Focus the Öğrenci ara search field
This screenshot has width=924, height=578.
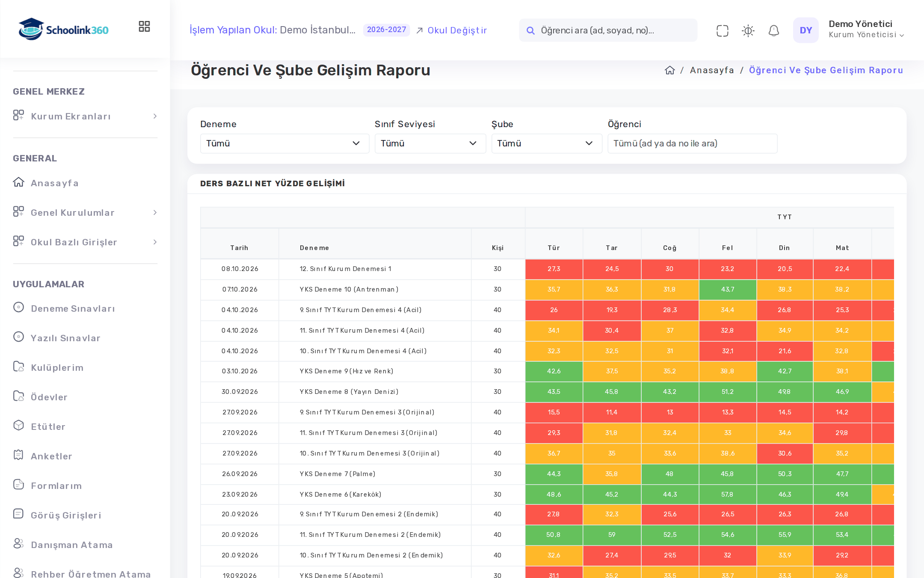tap(608, 30)
